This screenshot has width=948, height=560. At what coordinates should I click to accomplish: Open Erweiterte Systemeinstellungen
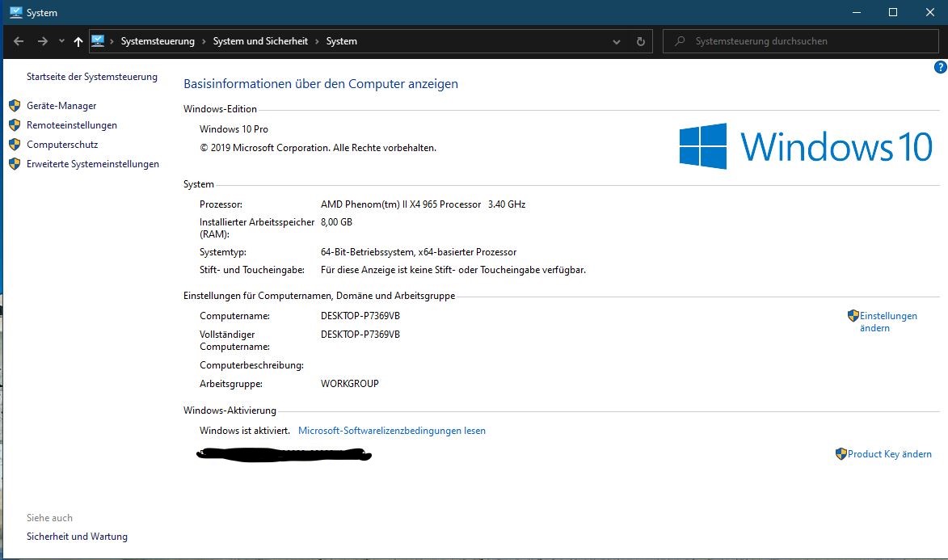[92, 164]
